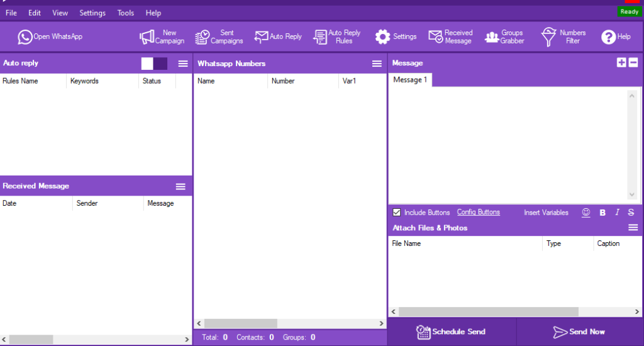This screenshot has height=346, width=644.
Task: Open the Attach Files & Photos hamburger menu
Action: [633, 227]
